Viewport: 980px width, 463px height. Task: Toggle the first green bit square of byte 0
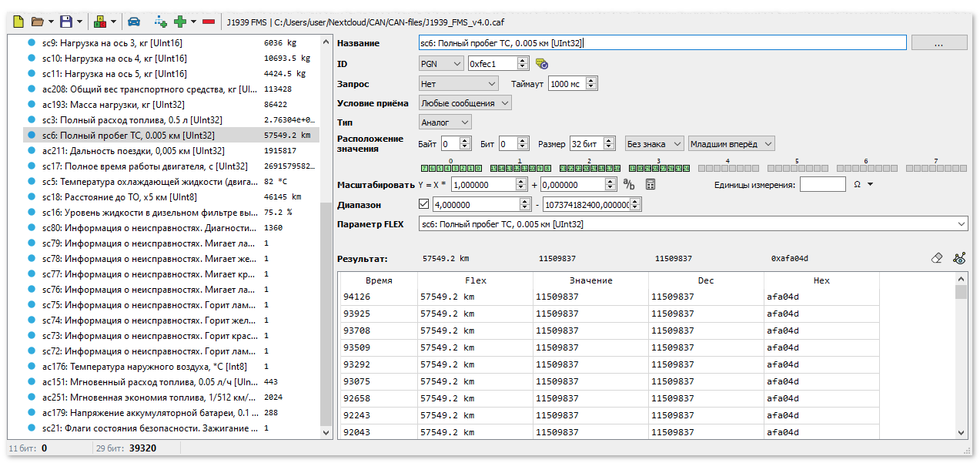[x=424, y=168]
